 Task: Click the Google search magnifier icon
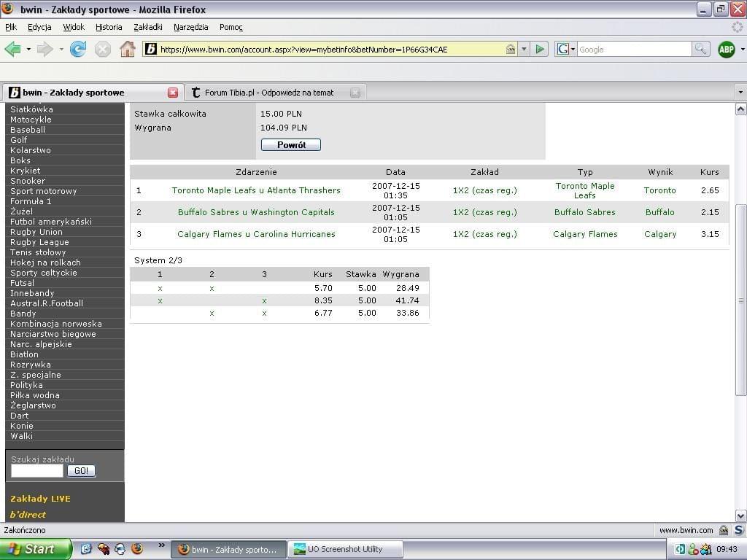(x=700, y=49)
